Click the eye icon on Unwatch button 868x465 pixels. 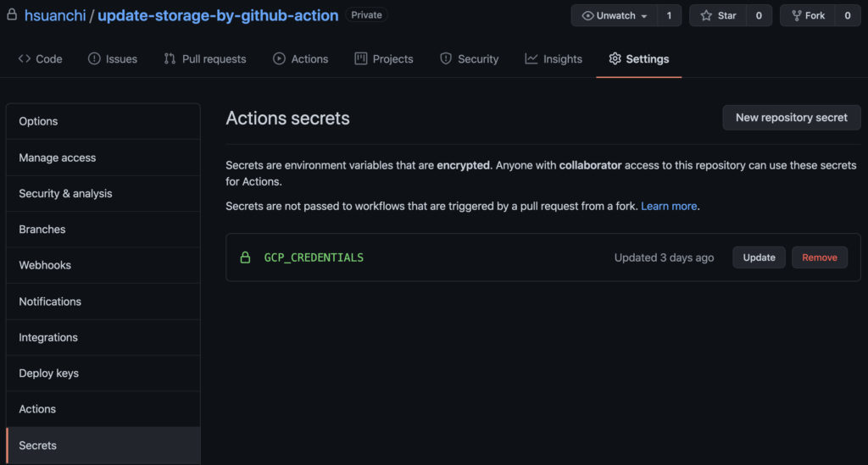587,15
